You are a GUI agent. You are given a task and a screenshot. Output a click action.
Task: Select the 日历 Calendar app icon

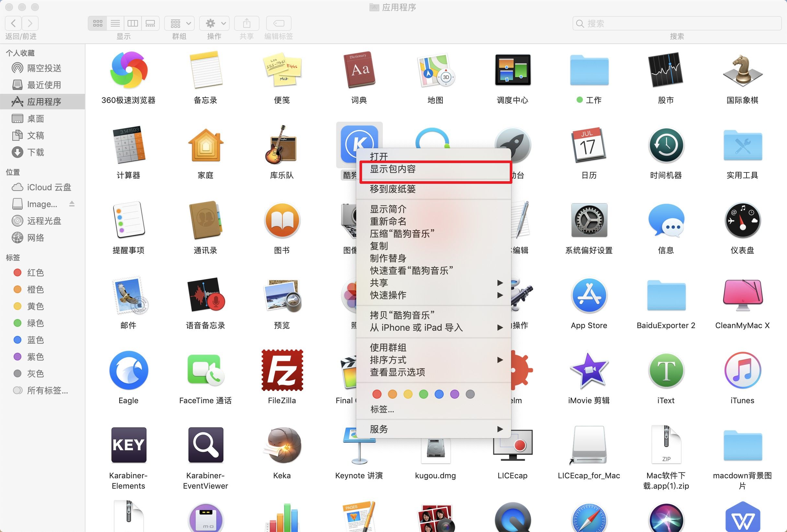pos(589,145)
